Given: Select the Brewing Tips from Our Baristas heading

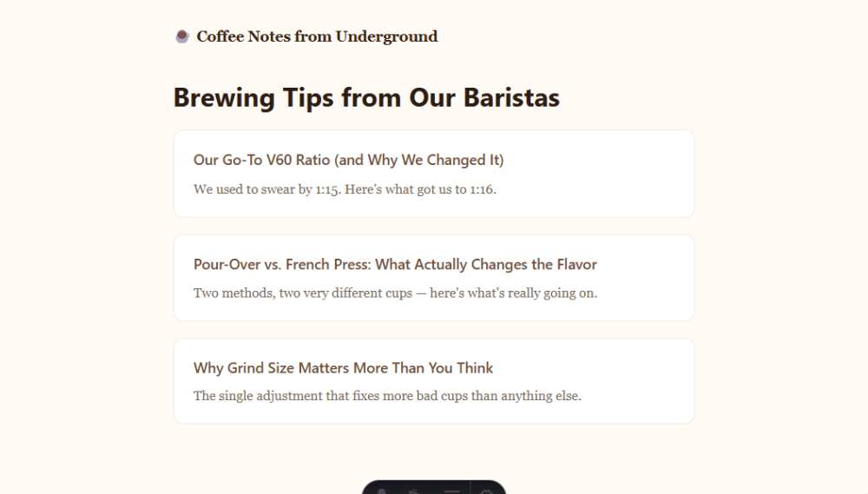Looking at the screenshot, I should click(366, 97).
